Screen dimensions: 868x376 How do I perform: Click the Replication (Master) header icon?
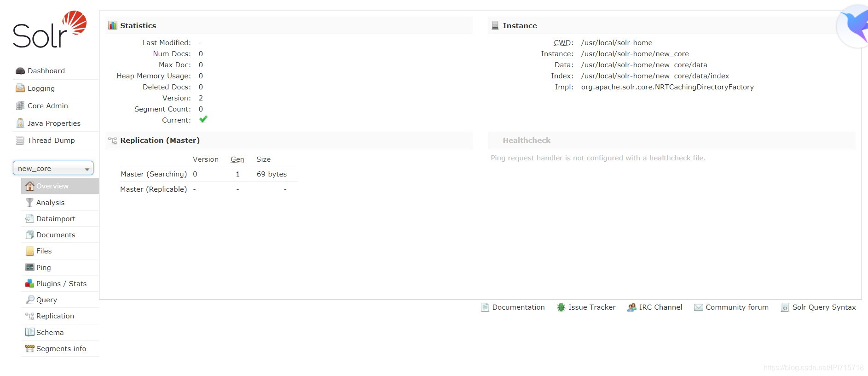coord(113,141)
